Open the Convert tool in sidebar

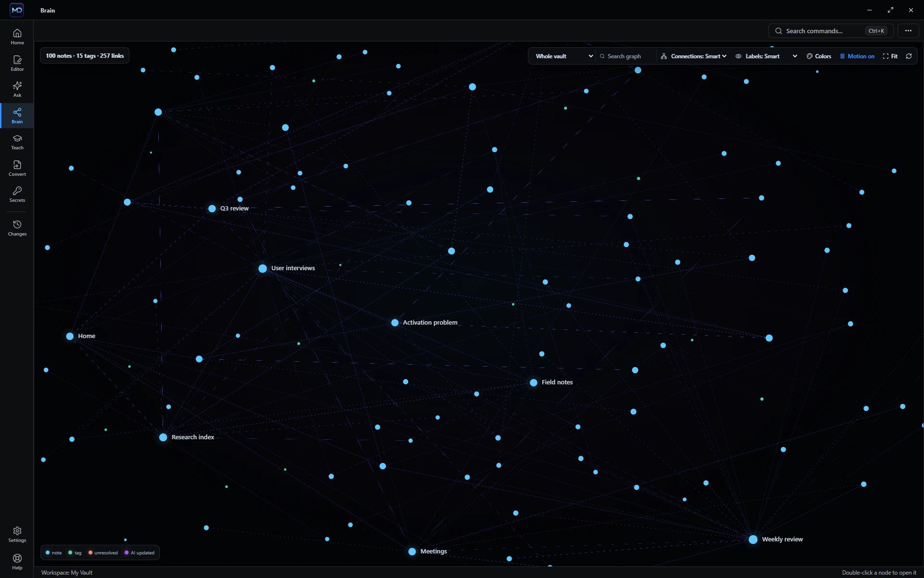(17, 168)
